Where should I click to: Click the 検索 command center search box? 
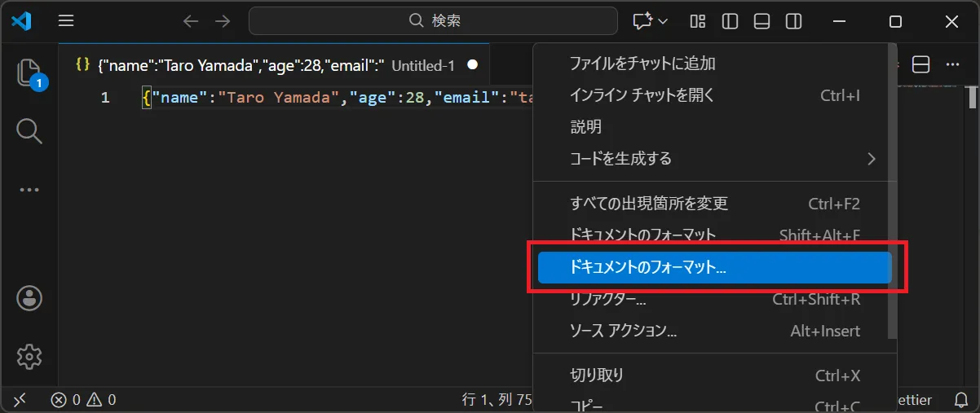pos(434,21)
